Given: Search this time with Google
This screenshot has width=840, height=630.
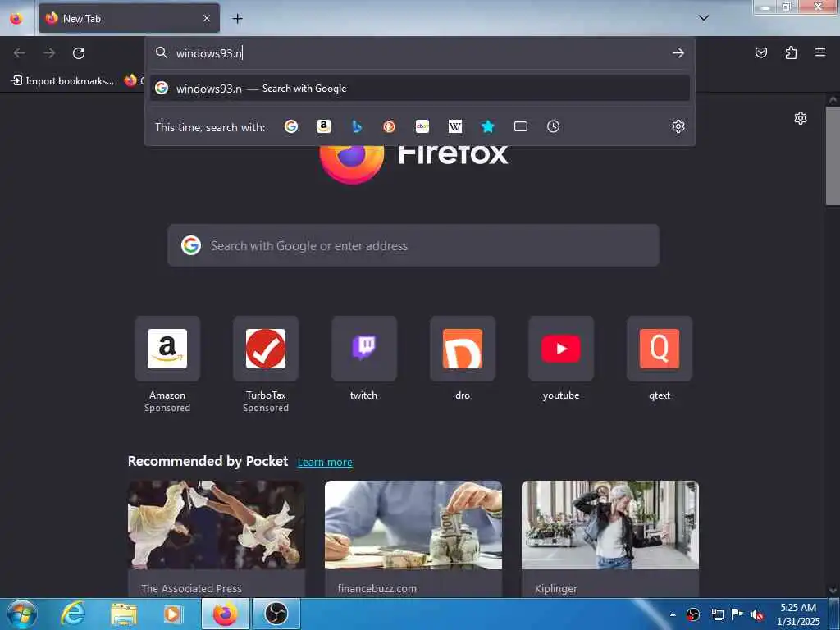Looking at the screenshot, I should 291,126.
